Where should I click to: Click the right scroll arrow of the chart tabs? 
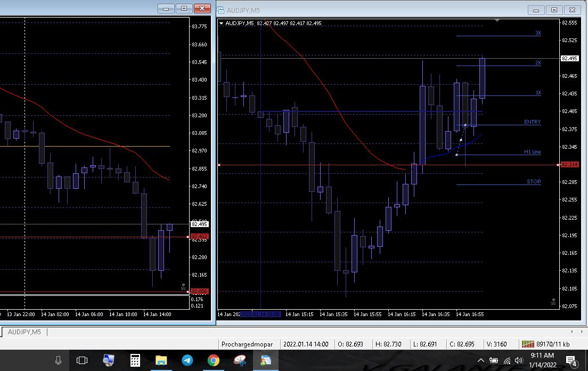click(582, 332)
